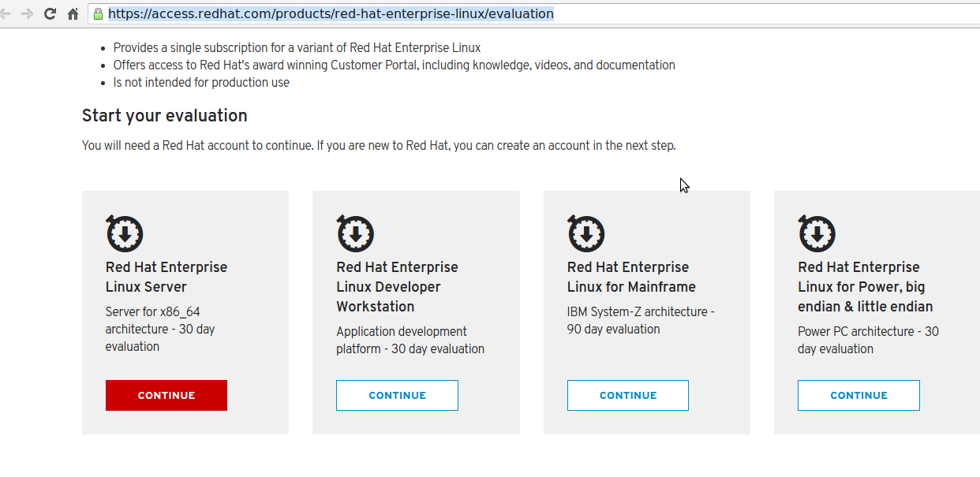Click the download icon for Linux for Power
Screen dimensions: 980x477
pyautogui.click(x=817, y=233)
